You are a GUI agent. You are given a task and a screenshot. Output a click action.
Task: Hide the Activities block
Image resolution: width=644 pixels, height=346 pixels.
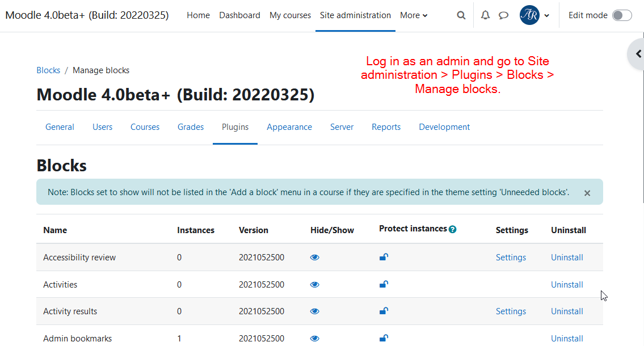[x=314, y=284]
